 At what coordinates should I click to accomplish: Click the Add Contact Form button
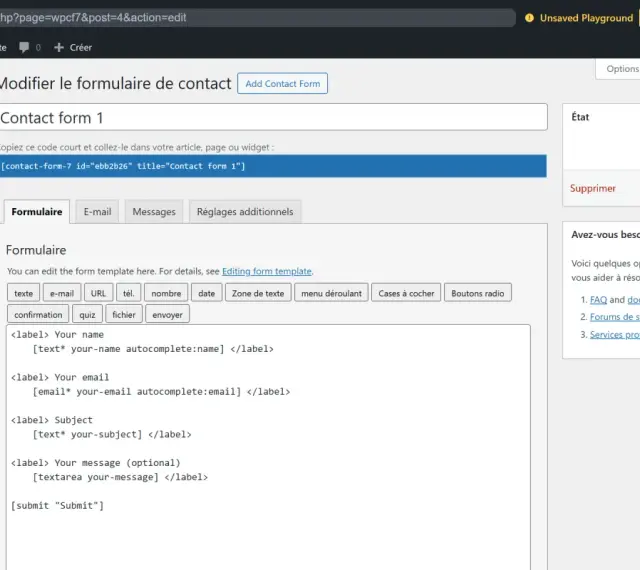(282, 84)
